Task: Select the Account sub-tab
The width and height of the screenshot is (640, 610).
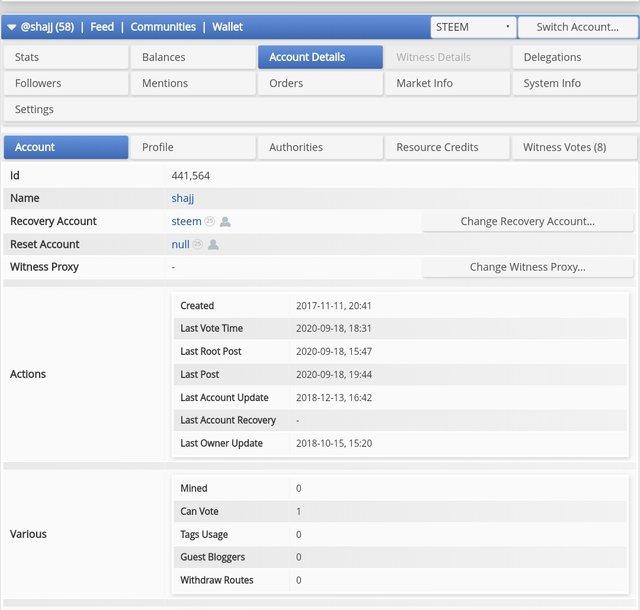Action: click(x=66, y=147)
